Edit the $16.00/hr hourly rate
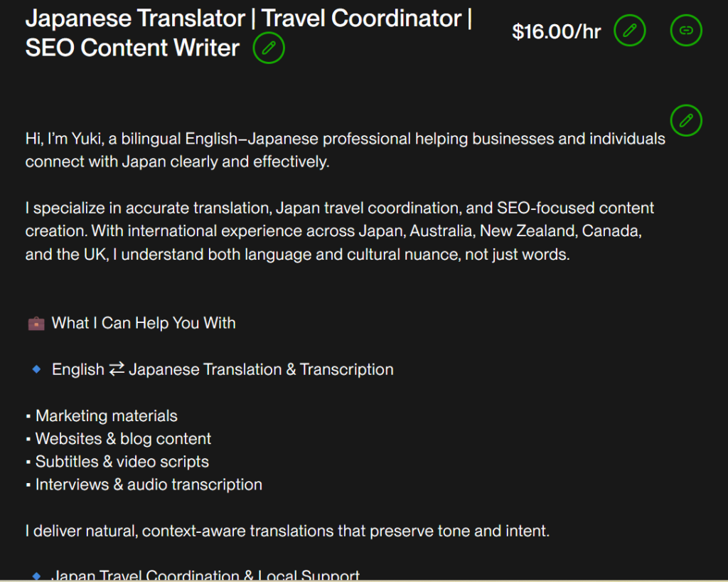 (x=629, y=31)
